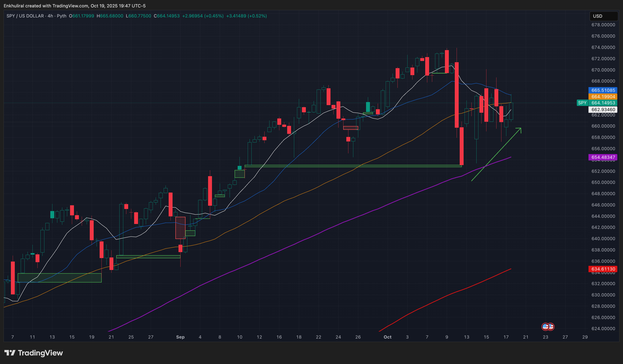
Task: Click the 678.00000 price scale label
Action: point(603,25)
